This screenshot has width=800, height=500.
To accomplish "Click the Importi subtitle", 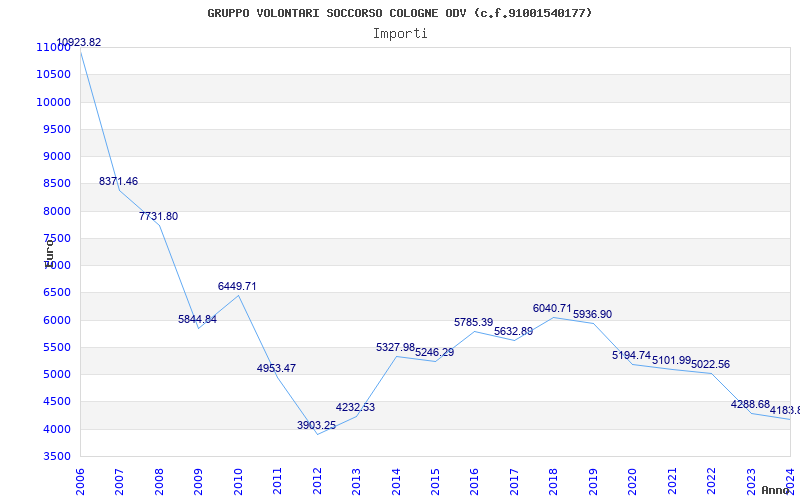I will coord(400,34).
